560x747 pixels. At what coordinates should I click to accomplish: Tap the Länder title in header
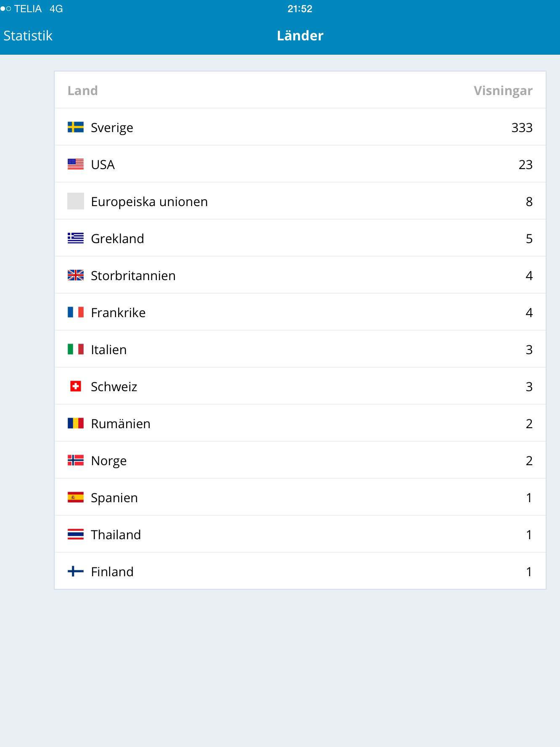[300, 36]
